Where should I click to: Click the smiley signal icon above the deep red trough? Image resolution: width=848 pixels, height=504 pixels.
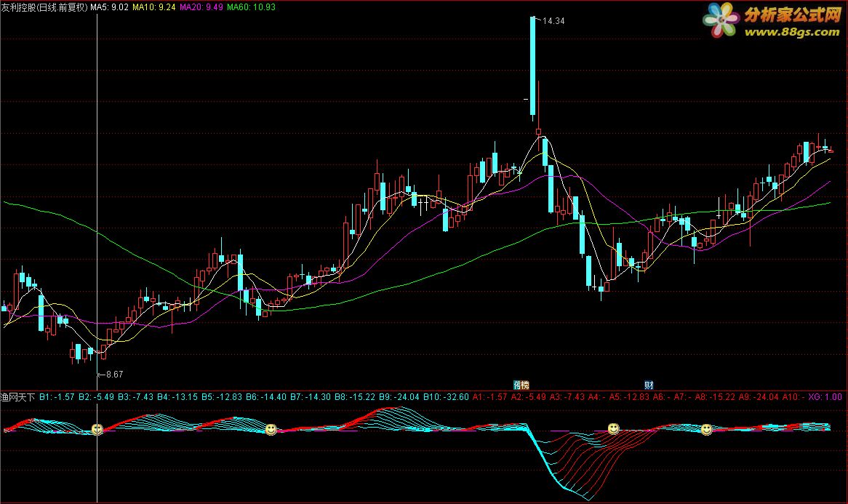point(613,429)
